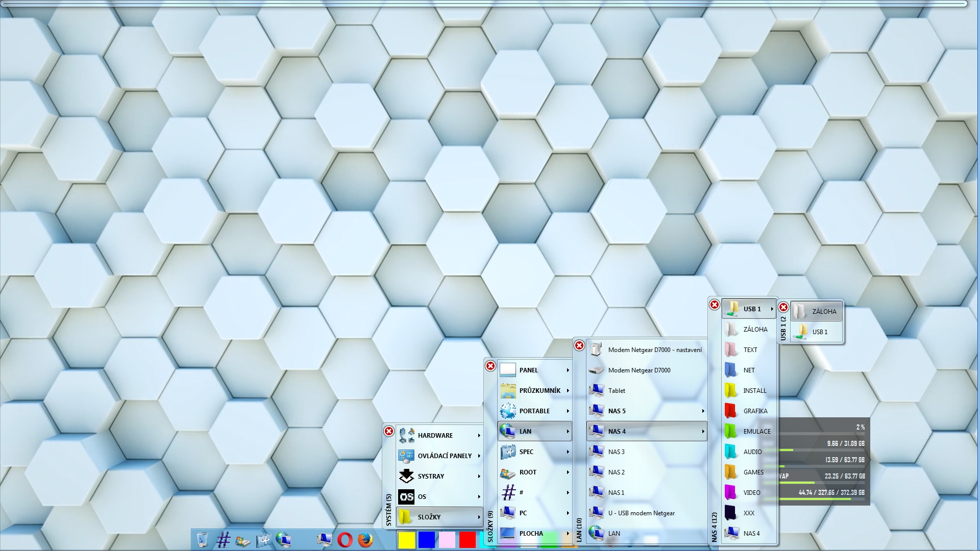
Task: Expand the PORTABLE submenu arrow
Action: click(x=568, y=411)
